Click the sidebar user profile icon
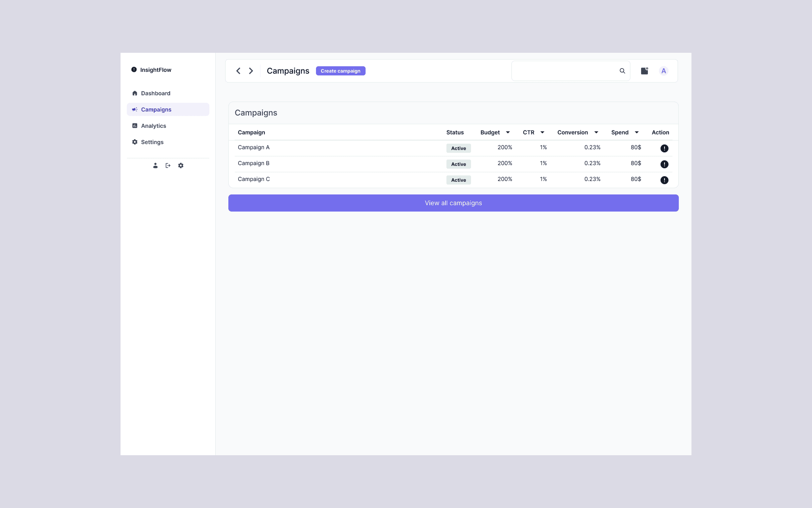The height and width of the screenshot is (508, 812). coord(155,165)
